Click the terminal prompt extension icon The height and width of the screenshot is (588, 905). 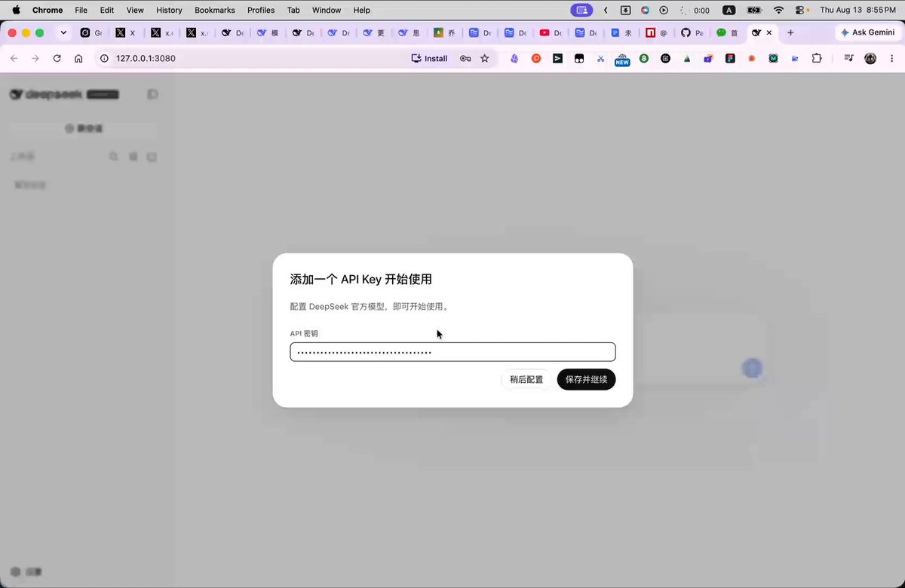point(557,58)
